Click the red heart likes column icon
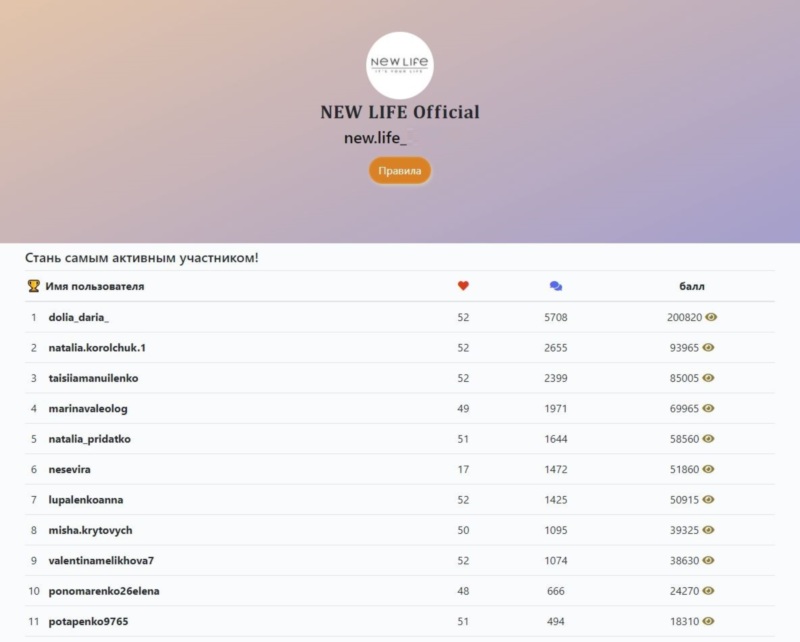The height and width of the screenshot is (642, 800). click(x=463, y=286)
